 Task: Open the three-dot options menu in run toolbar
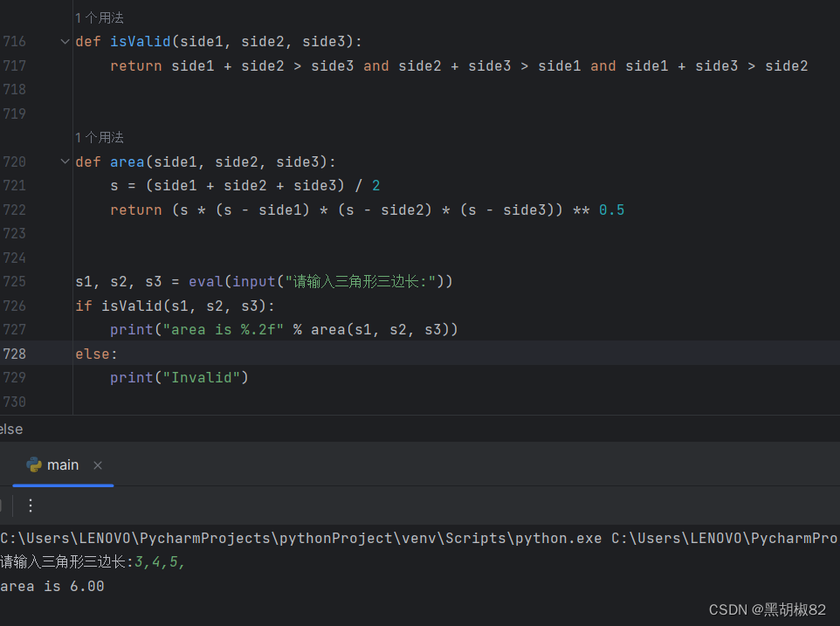click(x=31, y=506)
